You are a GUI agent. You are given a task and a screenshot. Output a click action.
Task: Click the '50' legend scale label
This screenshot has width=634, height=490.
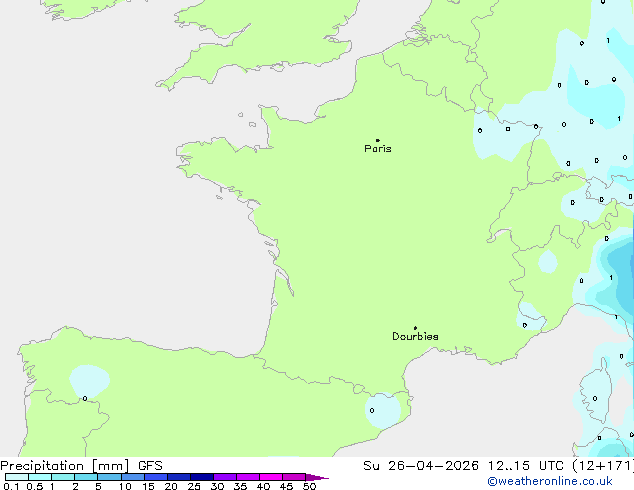309,486
